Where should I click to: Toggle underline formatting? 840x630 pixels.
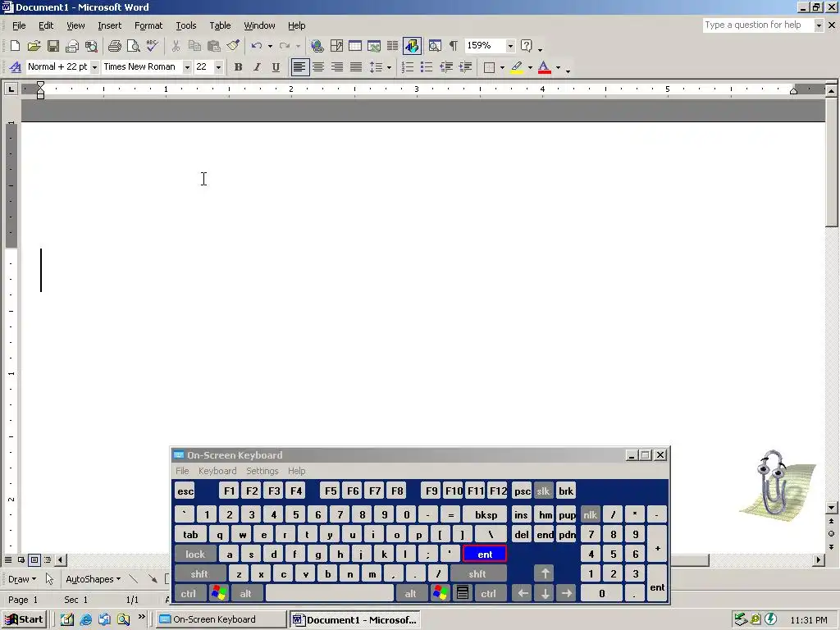tap(276, 67)
